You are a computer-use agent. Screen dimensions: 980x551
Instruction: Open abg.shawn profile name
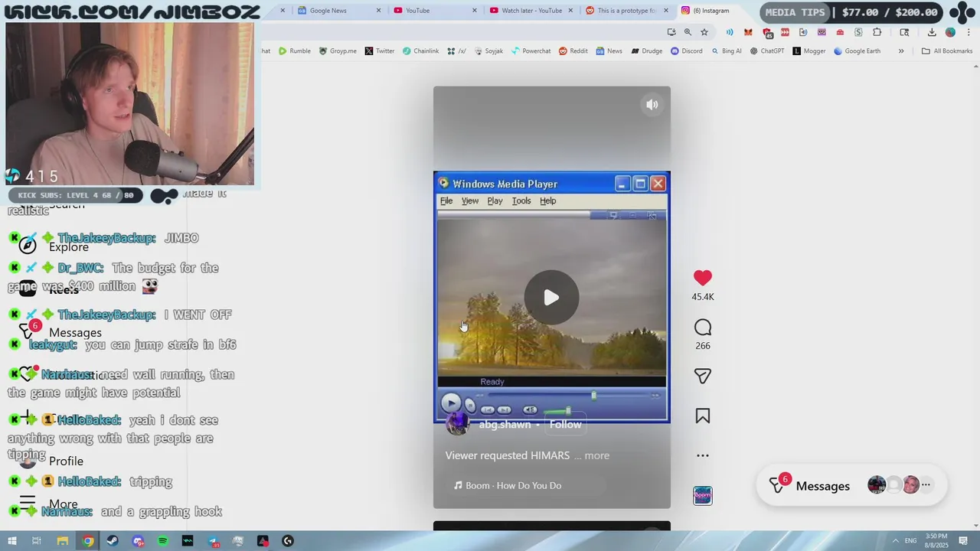click(505, 424)
